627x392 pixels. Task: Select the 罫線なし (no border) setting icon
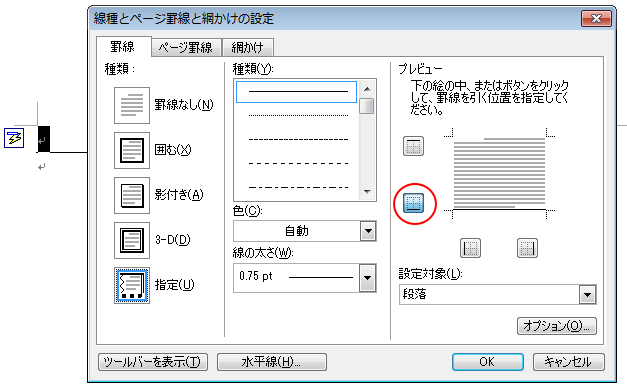[x=132, y=106]
